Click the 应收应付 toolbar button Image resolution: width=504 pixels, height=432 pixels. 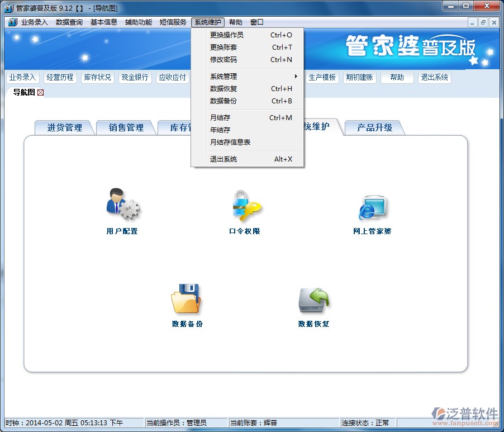(x=172, y=77)
